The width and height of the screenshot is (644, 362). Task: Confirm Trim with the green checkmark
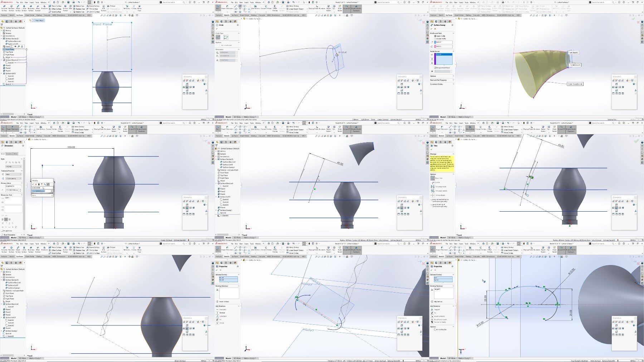click(431, 149)
